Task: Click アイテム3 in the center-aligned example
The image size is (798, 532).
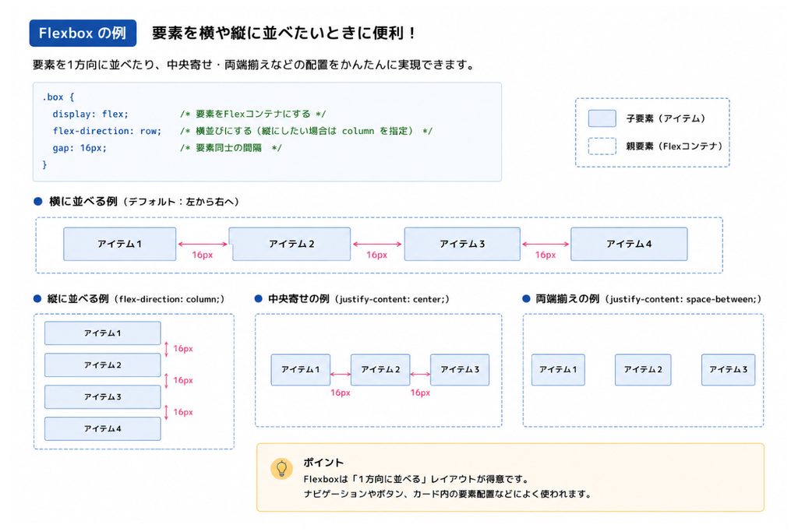Action: [x=460, y=370]
